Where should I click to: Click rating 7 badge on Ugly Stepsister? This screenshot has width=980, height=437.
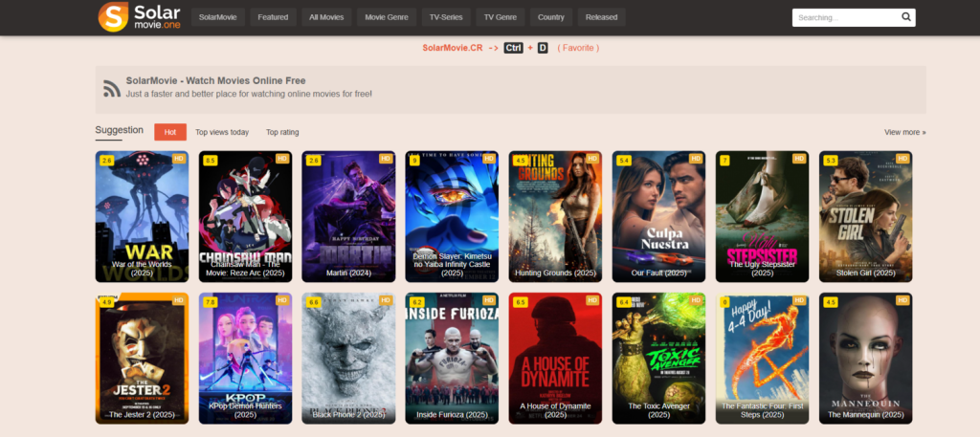[x=724, y=161]
